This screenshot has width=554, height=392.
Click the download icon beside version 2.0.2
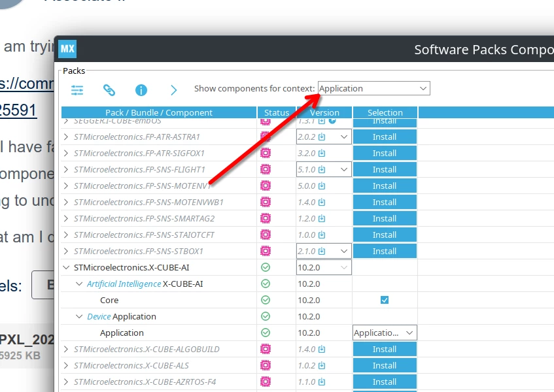[322, 137]
